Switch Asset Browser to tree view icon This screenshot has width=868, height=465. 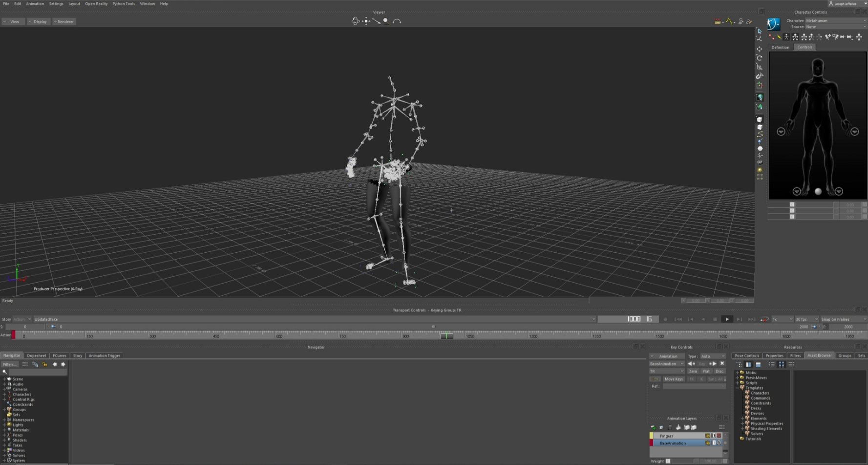tap(739, 364)
